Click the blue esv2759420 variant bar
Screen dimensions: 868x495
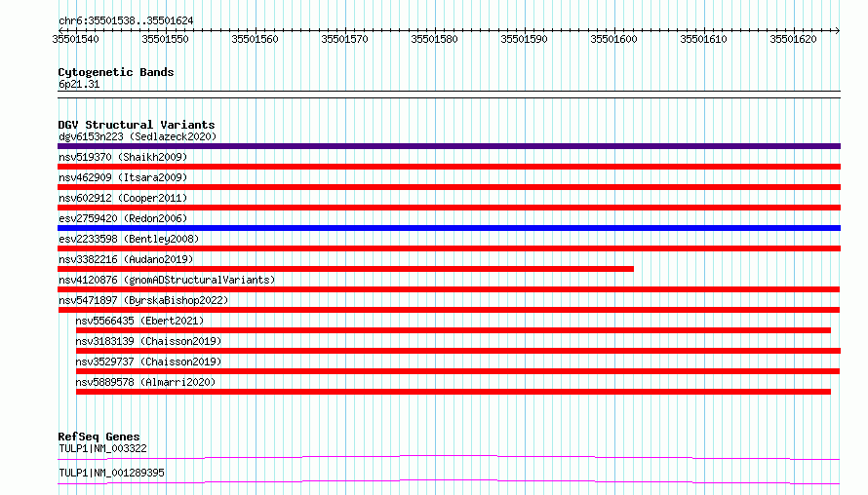(x=449, y=228)
